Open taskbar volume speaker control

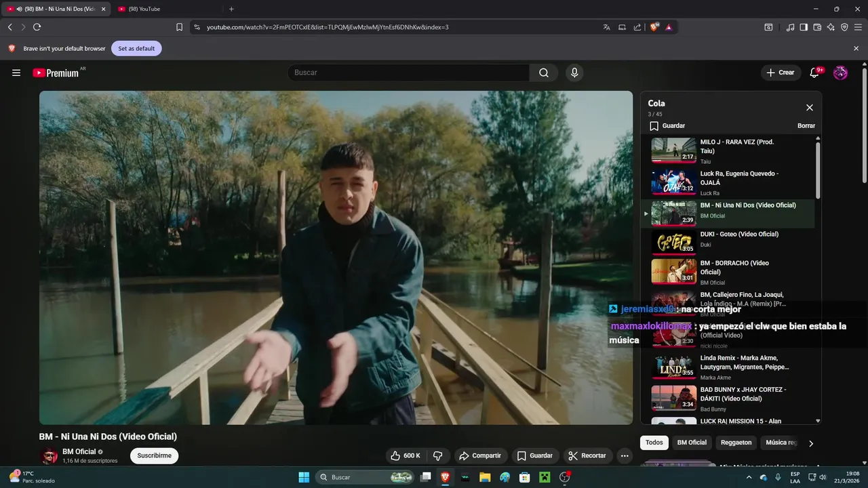pos(822,477)
